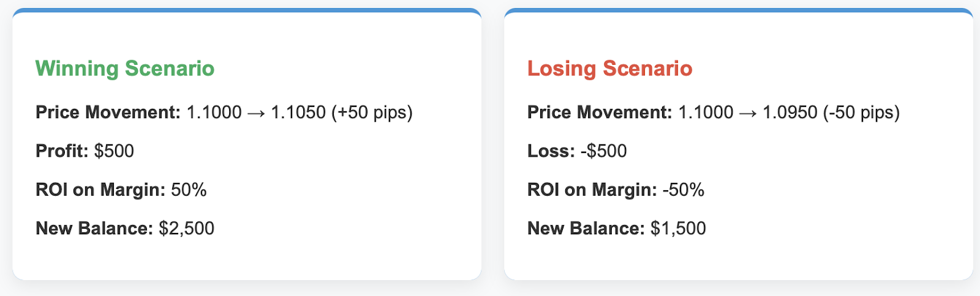The height and width of the screenshot is (296, 980).
Task: Click New Balance label in Losing card
Action: pos(586,228)
